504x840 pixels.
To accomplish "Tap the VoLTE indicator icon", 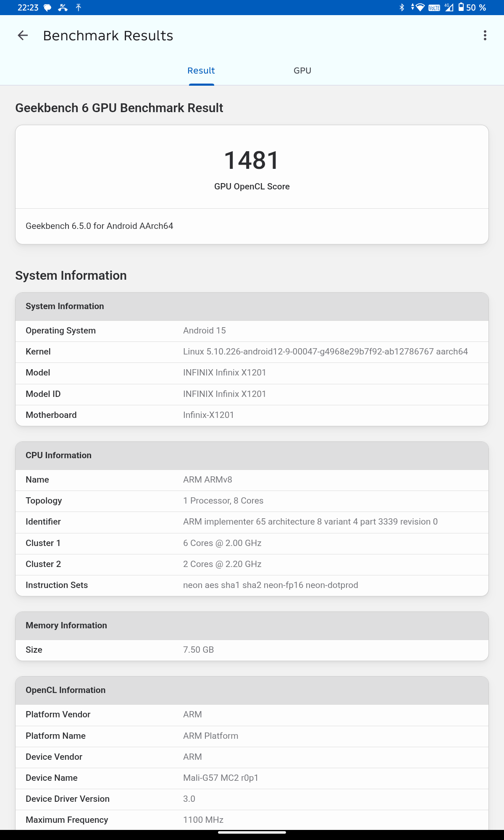I will click(x=434, y=8).
